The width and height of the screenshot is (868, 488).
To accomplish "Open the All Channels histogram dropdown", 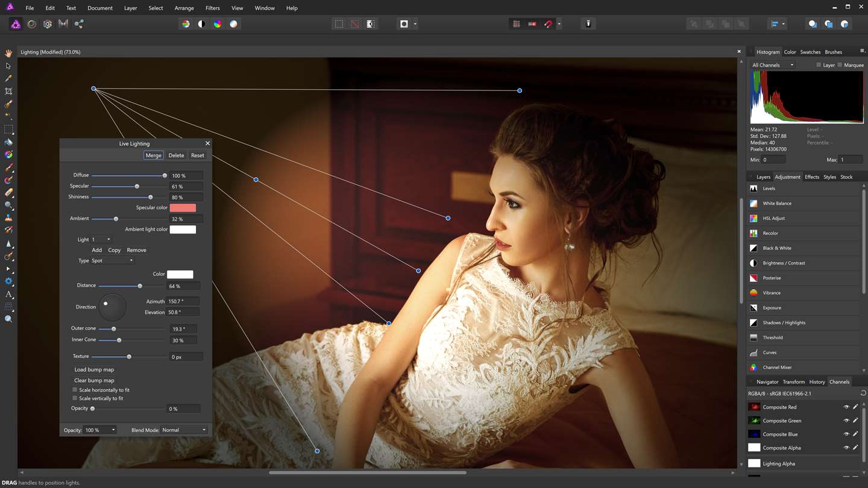I will (x=773, y=65).
